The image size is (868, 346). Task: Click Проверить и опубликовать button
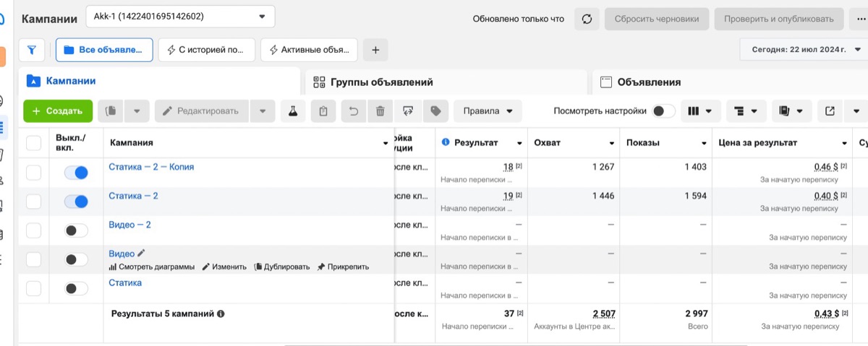(779, 19)
